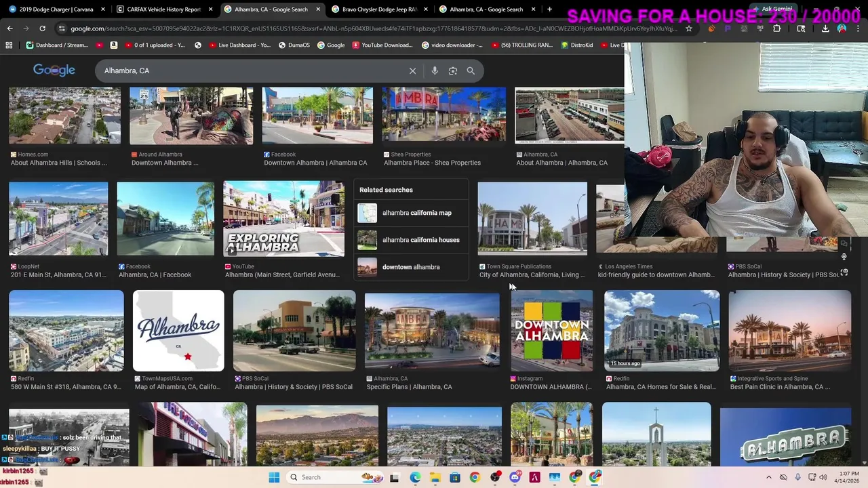This screenshot has width=868, height=488.
Task: Click 'Around Alhambra' source label
Action: coord(161,155)
